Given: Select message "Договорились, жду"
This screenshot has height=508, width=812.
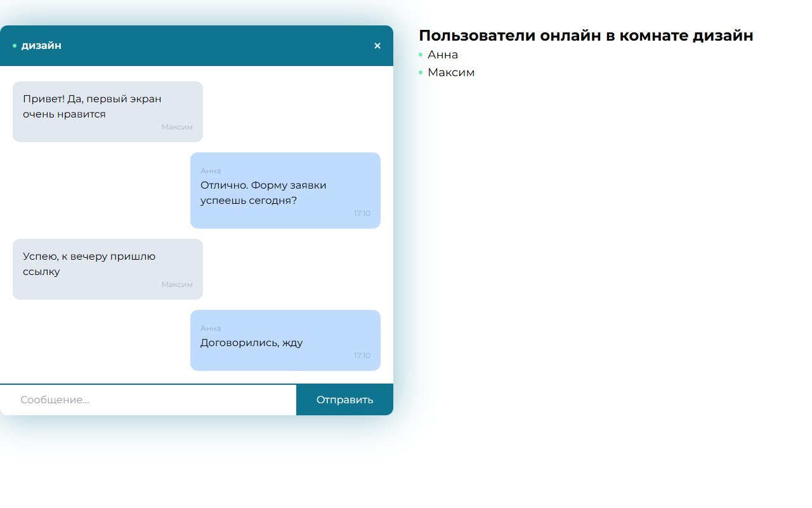Looking at the screenshot, I should [285, 340].
